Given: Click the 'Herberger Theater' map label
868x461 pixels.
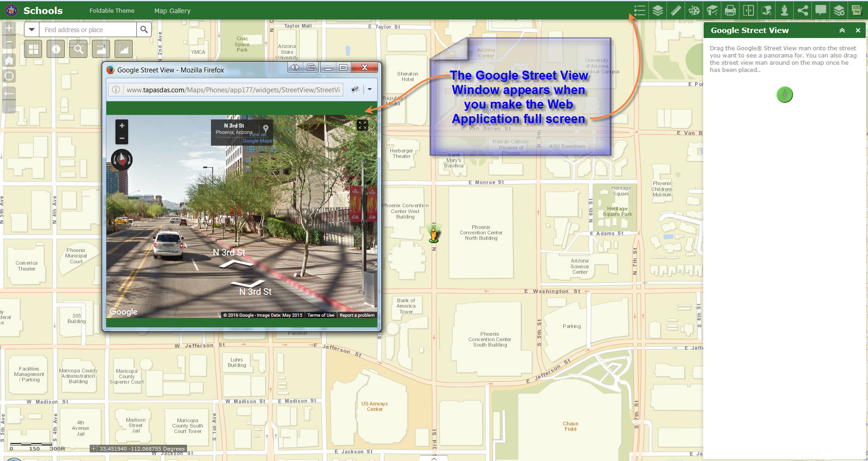Looking at the screenshot, I should click(x=402, y=153).
